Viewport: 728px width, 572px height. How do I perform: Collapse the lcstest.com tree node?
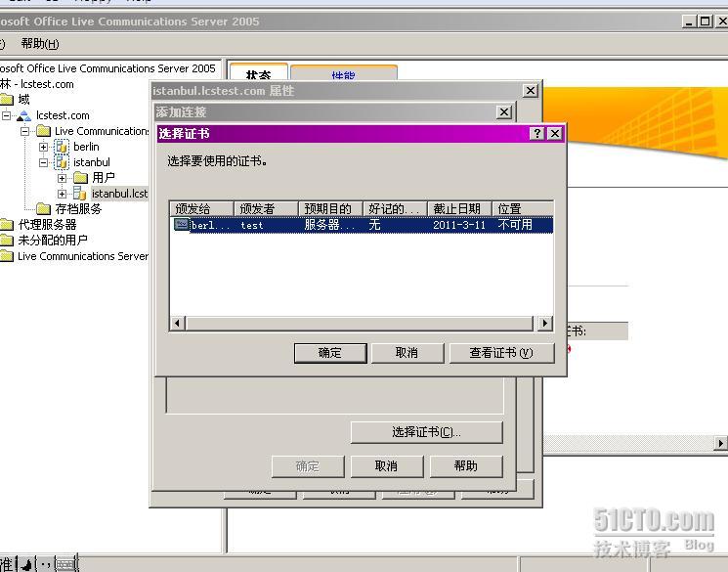tap(6, 115)
